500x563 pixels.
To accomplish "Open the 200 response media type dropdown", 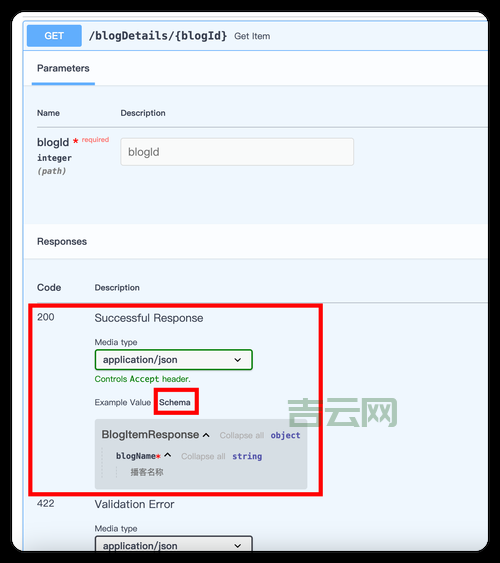I will (x=174, y=360).
